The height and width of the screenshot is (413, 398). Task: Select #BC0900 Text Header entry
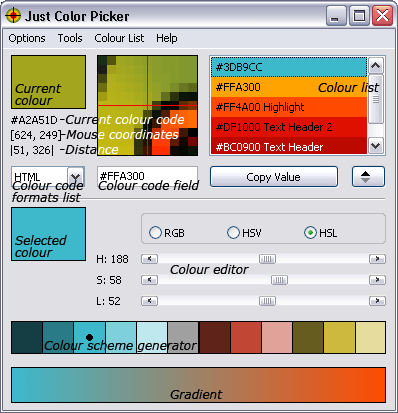point(289,146)
